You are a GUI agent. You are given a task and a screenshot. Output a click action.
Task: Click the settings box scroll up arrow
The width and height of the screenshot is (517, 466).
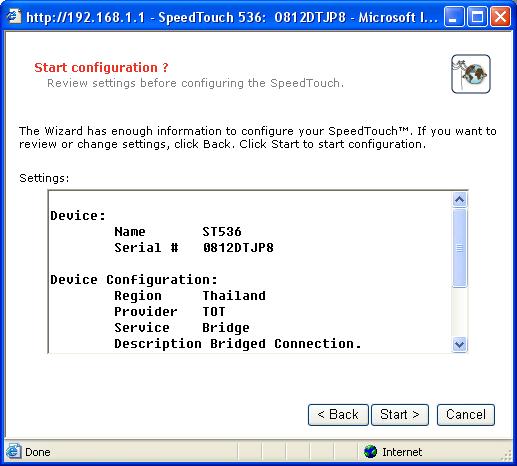pyautogui.click(x=460, y=200)
